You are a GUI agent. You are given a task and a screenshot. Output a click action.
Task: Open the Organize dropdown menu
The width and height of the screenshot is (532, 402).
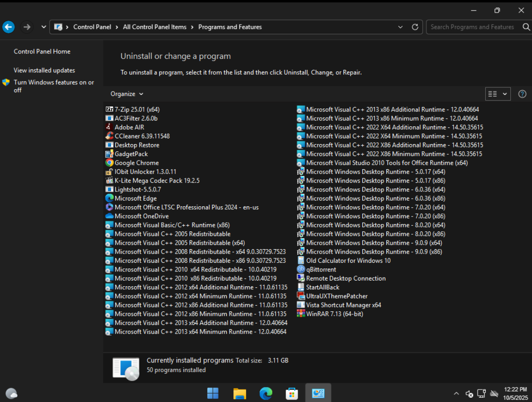(x=127, y=94)
